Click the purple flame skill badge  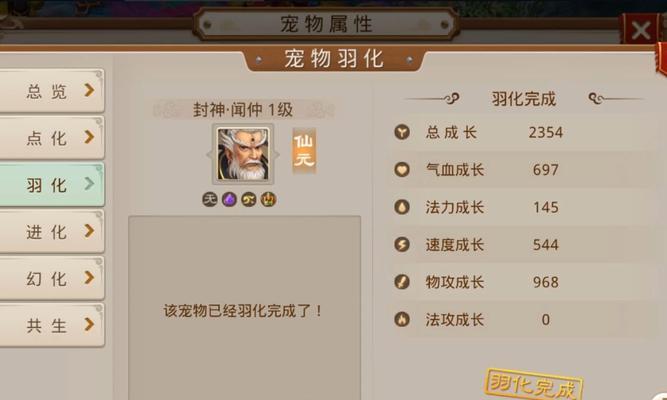(229, 199)
